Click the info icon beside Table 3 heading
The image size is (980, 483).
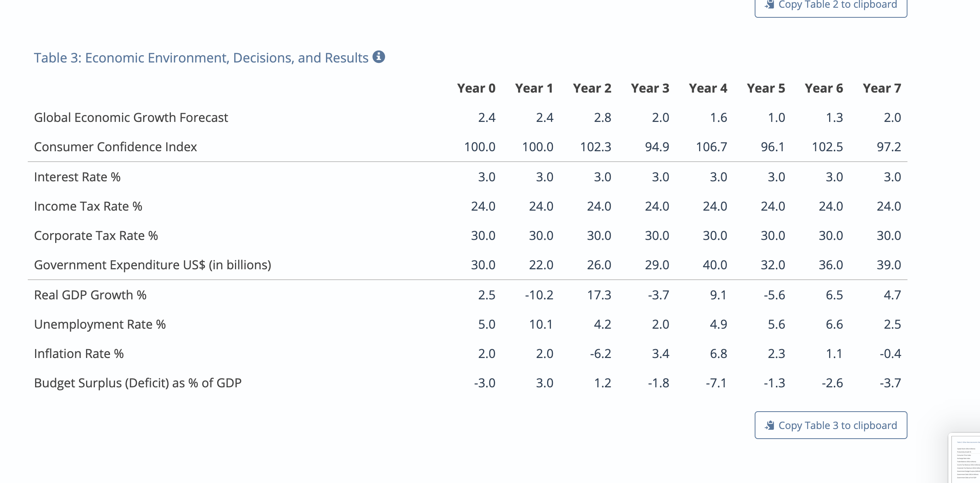[379, 57]
